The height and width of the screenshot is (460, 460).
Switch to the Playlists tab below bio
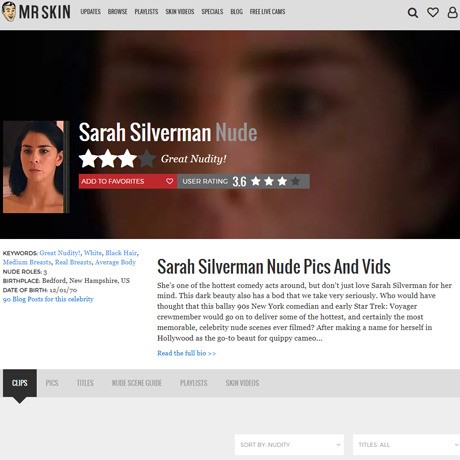(x=194, y=383)
